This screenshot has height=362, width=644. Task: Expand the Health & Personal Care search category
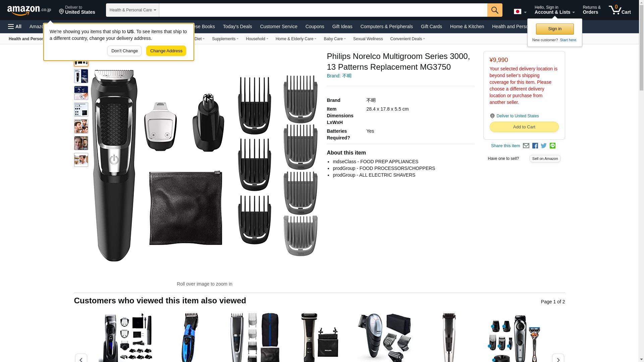[132, 10]
